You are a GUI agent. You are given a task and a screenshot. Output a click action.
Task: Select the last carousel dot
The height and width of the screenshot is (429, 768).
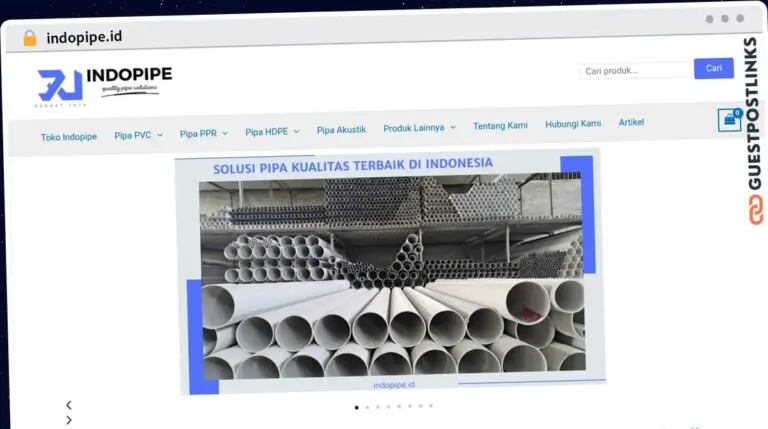coord(431,406)
